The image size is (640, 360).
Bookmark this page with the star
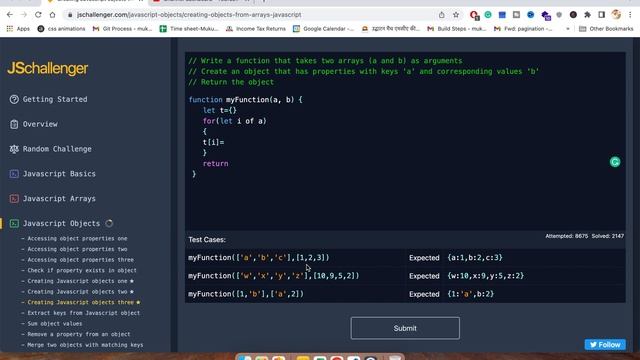(x=456, y=15)
